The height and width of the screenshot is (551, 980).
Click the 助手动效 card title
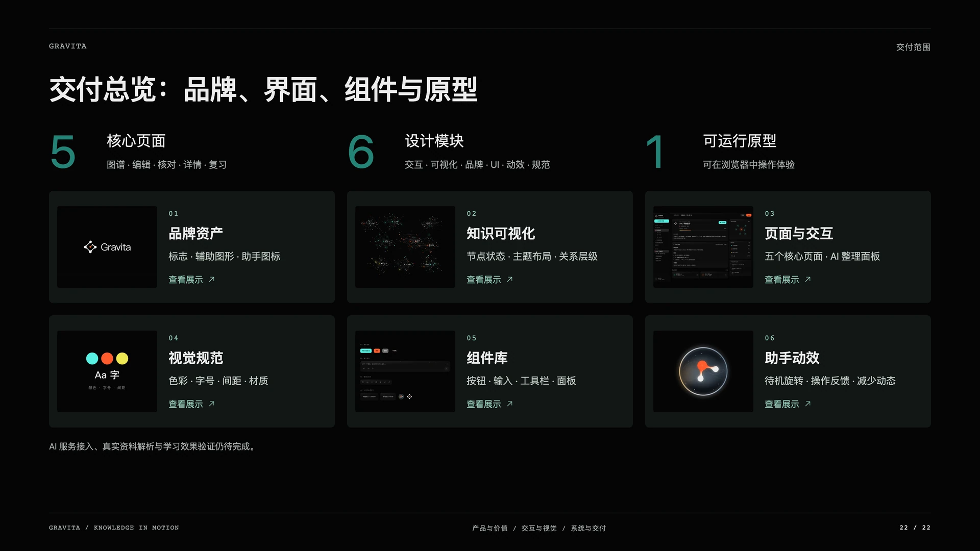tap(792, 358)
